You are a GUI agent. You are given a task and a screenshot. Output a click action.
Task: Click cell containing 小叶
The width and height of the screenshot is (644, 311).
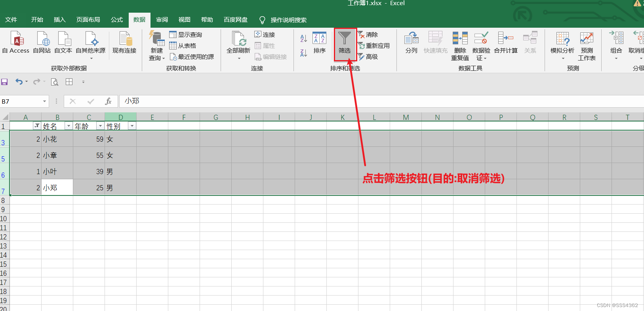(57, 172)
